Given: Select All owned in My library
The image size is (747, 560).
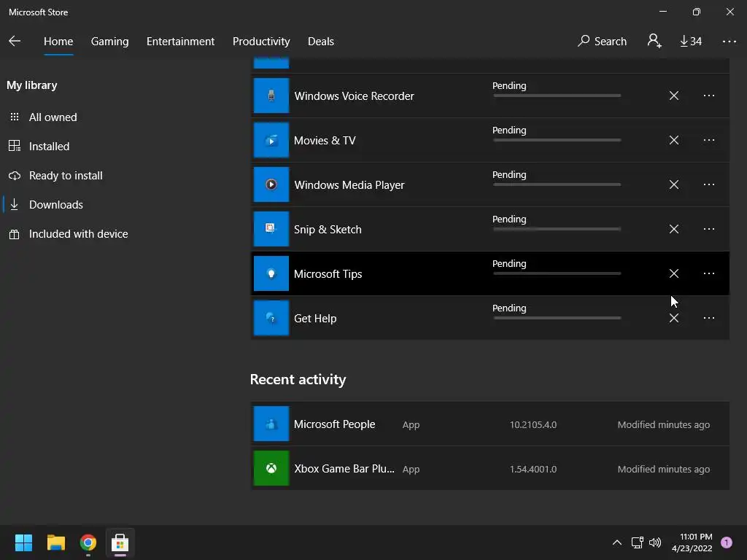Looking at the screenshot, I should pyautogui.click(x=53, y=117).
